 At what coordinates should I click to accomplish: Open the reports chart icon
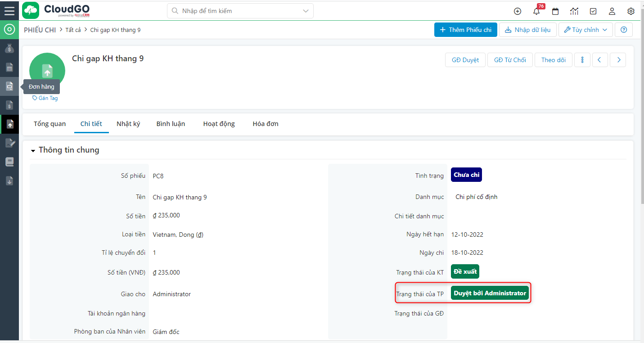pos(574,11)
